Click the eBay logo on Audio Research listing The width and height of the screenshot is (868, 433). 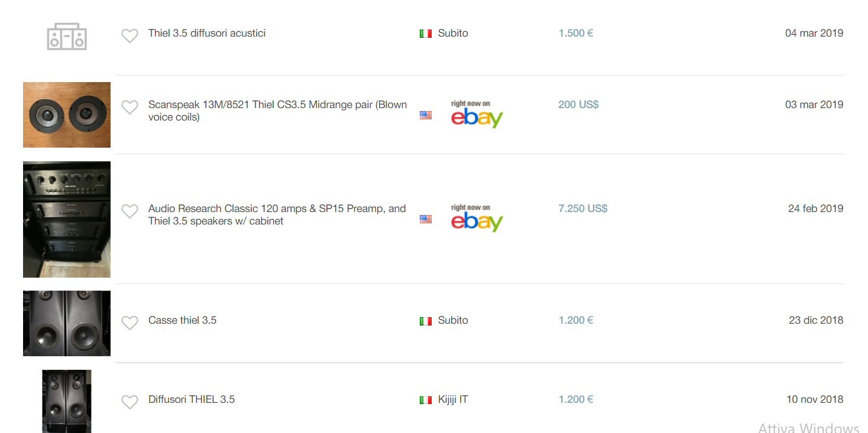pos(477,218)
